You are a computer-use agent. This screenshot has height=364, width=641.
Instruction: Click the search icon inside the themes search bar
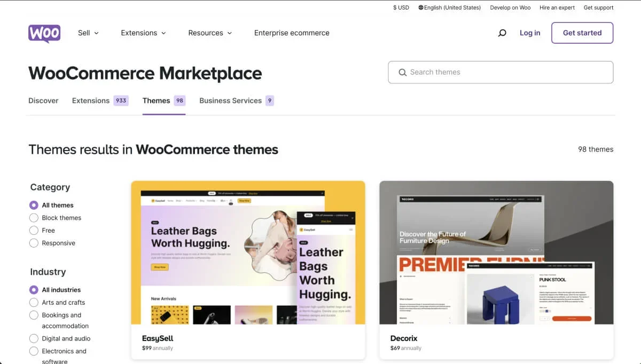click(x=402, y=72)
